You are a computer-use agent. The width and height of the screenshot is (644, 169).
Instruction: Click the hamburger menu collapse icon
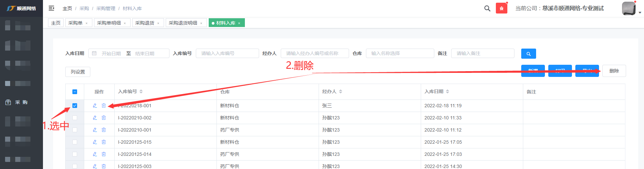pos(51,8)
